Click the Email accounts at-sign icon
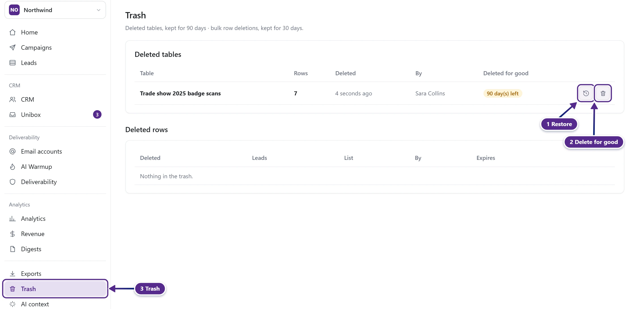Screen dimensions: 644x309 point(13,152)
